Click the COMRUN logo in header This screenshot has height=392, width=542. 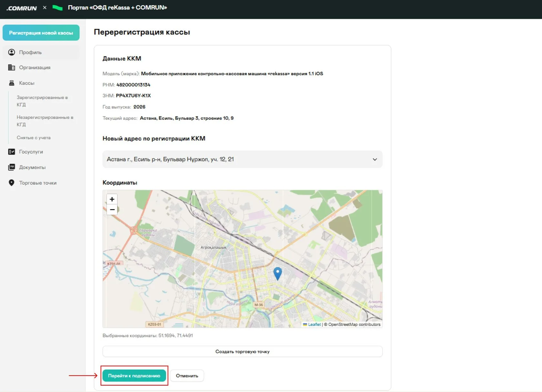tap(22, 8)
